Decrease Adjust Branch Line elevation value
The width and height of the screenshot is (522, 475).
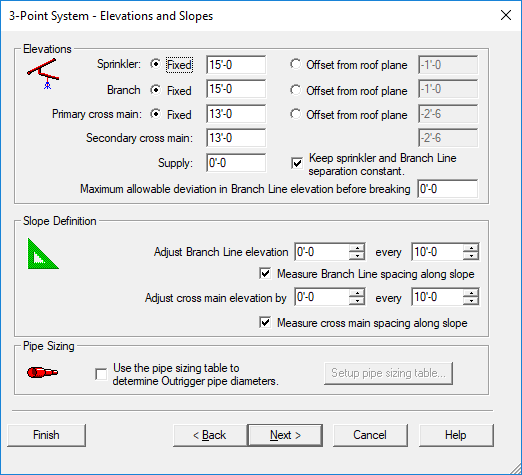tap(357, 256)
